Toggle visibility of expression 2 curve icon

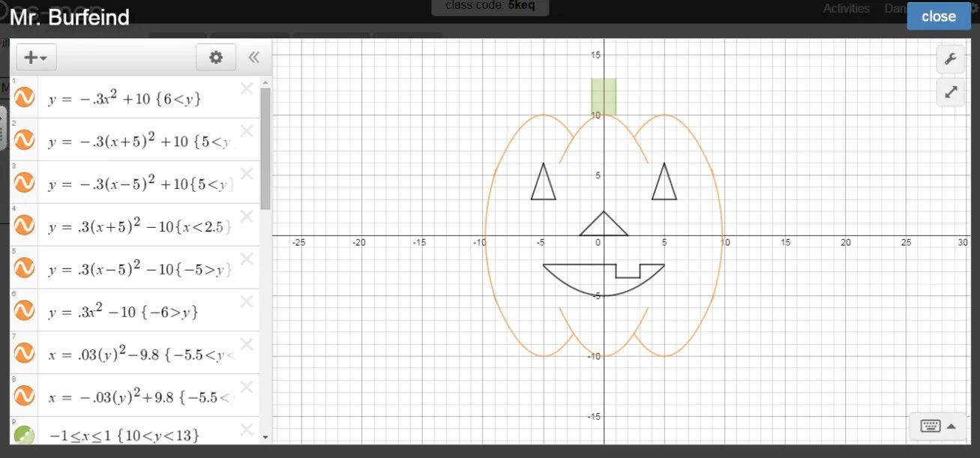coord(24,139)
